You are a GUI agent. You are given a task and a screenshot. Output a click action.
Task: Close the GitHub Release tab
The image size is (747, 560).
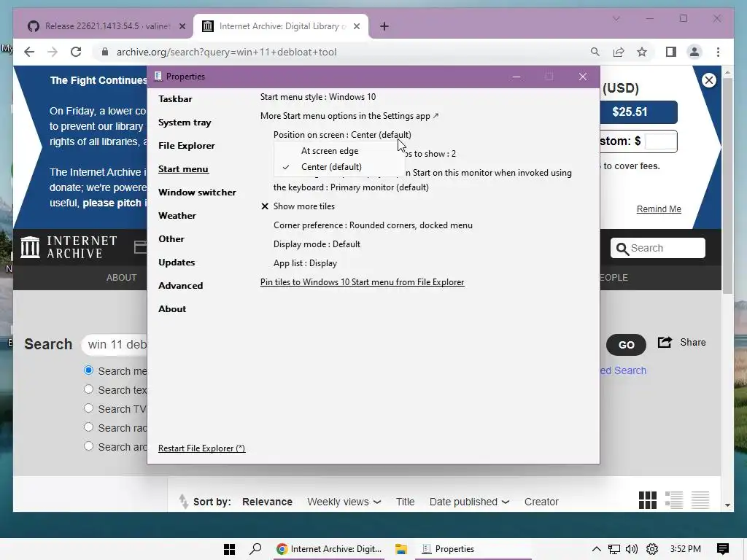pyautogui.click(x=182, y=26)
